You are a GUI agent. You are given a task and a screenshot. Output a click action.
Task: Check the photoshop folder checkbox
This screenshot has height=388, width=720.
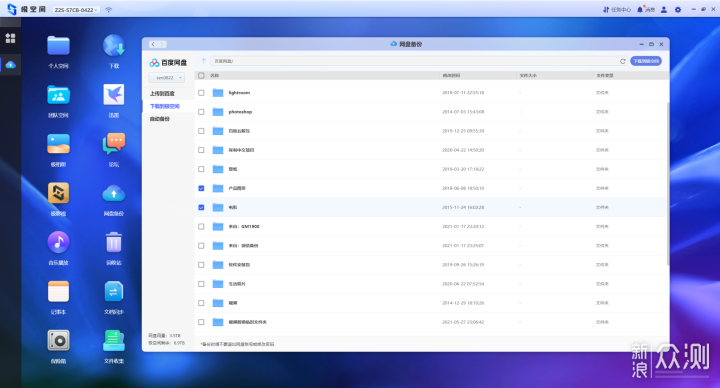pos(201,112)
